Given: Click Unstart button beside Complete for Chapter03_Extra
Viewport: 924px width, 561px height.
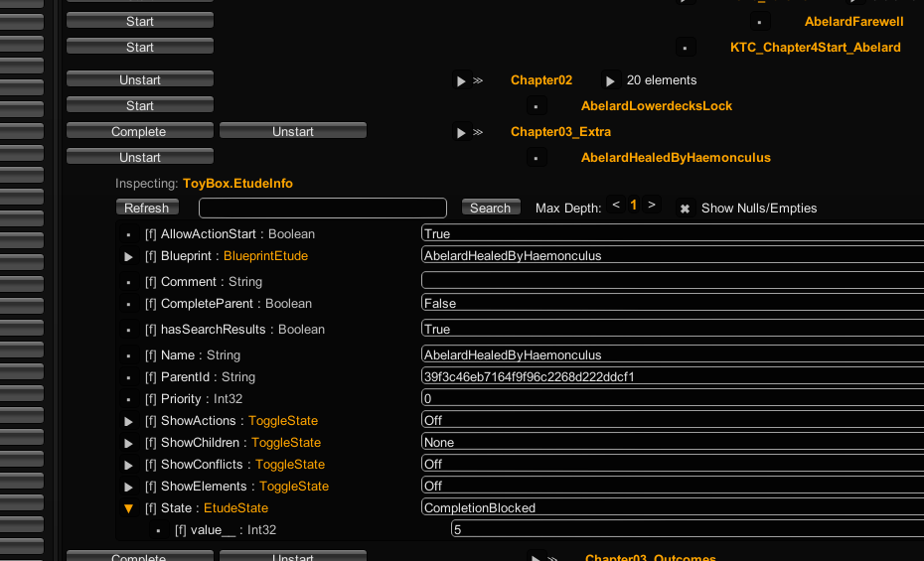Looking at the screenshot, I should 293,131.
